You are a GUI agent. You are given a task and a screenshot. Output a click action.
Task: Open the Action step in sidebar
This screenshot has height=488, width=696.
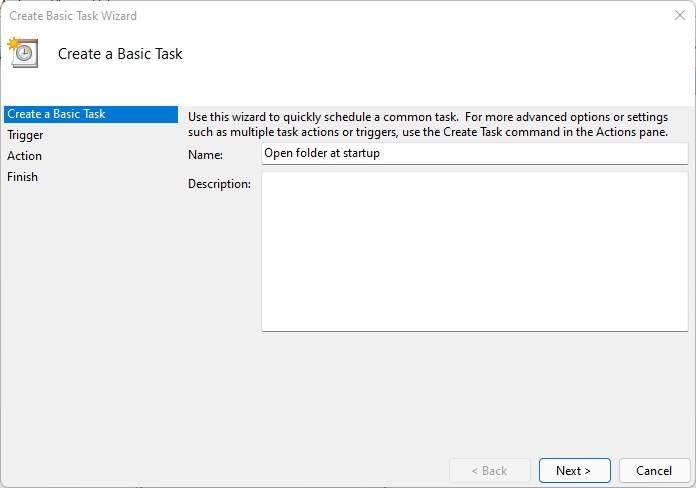pos(25,156)
